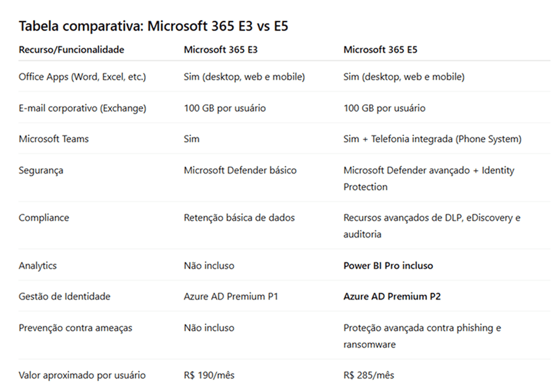Click the 'R$ 285/mês' price cell
The height and width of the screenshot is (392, 556).
pyautogui.click(x=369, y=375)
